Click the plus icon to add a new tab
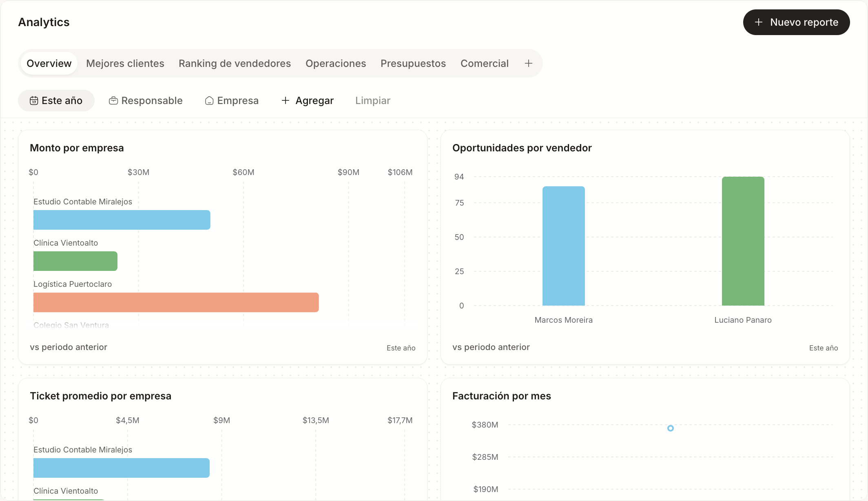 528,63
